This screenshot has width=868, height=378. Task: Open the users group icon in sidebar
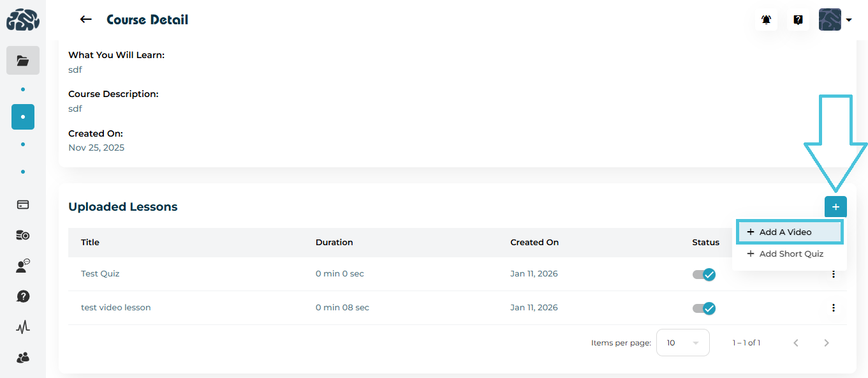point(23,358)
